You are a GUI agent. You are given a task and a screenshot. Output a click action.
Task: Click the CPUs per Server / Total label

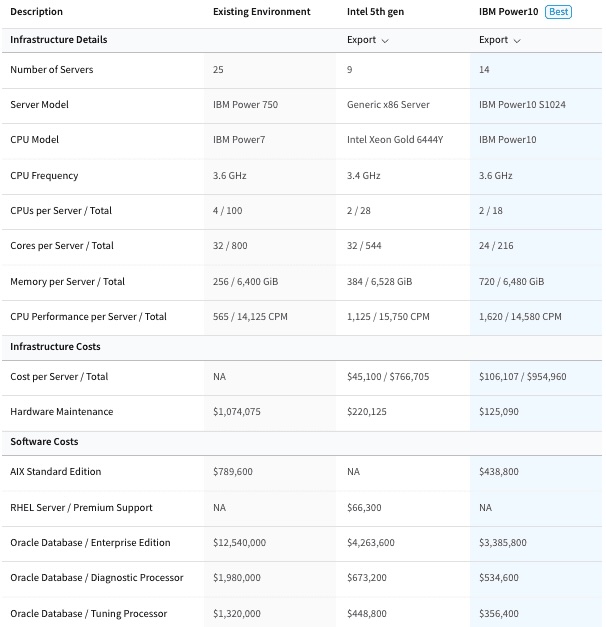point(61,211)
